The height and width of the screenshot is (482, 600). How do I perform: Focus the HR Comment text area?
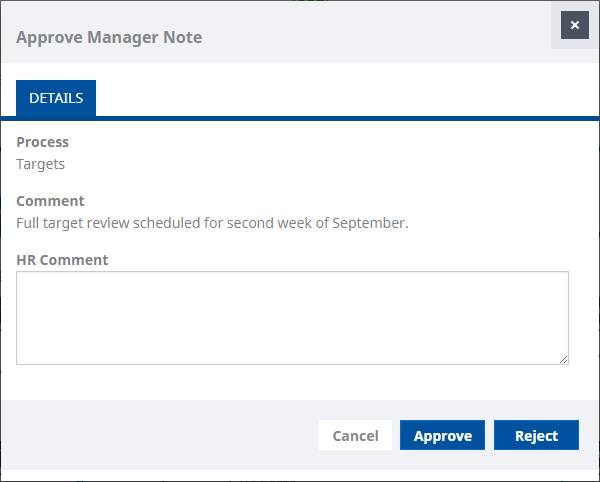(x=292, y=317)
